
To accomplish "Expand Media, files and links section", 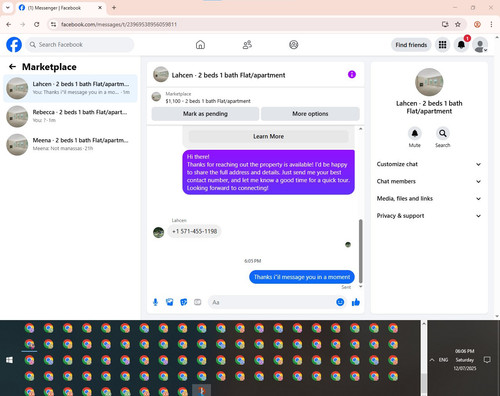I will coord(429,199).
